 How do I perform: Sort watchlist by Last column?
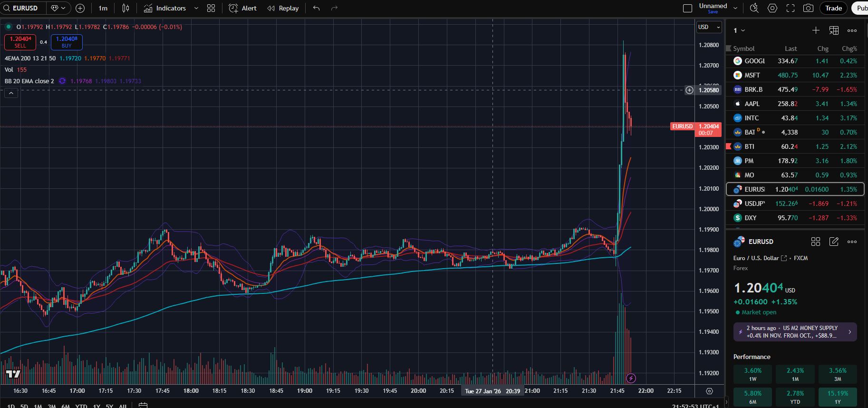(791, 49)
